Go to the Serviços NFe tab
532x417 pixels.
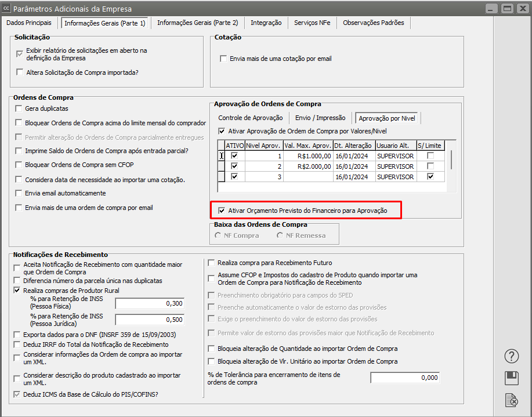[x=312, y=23]
